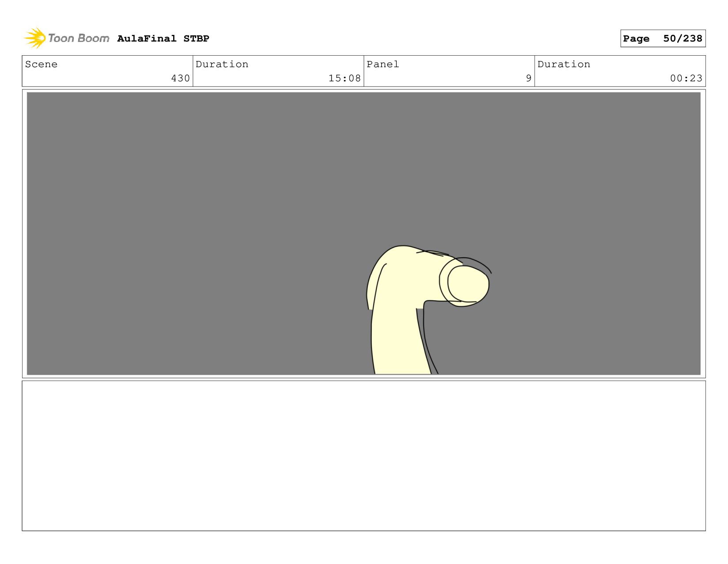Click the Toon Boom logo
The width and height of the screenshot is (728, 564).
point(67,38)
